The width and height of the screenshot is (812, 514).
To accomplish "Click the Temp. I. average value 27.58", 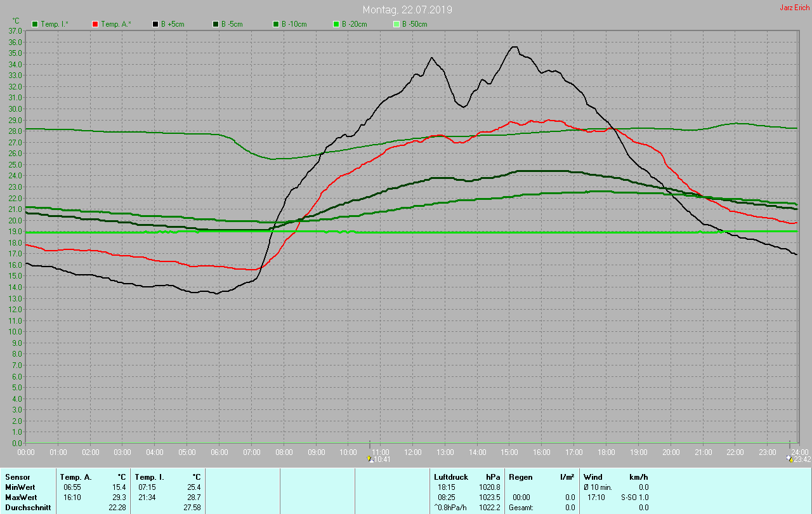I will (x=192, y=507).
